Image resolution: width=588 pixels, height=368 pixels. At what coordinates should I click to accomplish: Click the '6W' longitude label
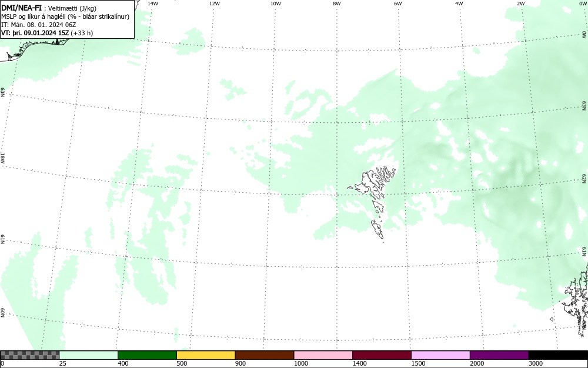(398, 4)
